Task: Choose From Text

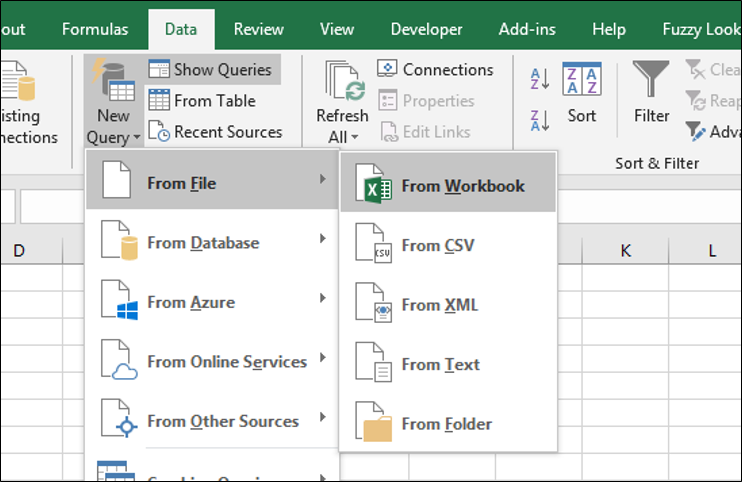Action: click(448, 364)
